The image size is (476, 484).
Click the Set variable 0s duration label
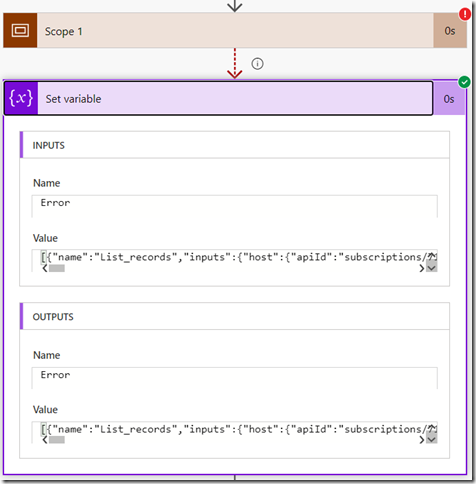coord(449,99)
